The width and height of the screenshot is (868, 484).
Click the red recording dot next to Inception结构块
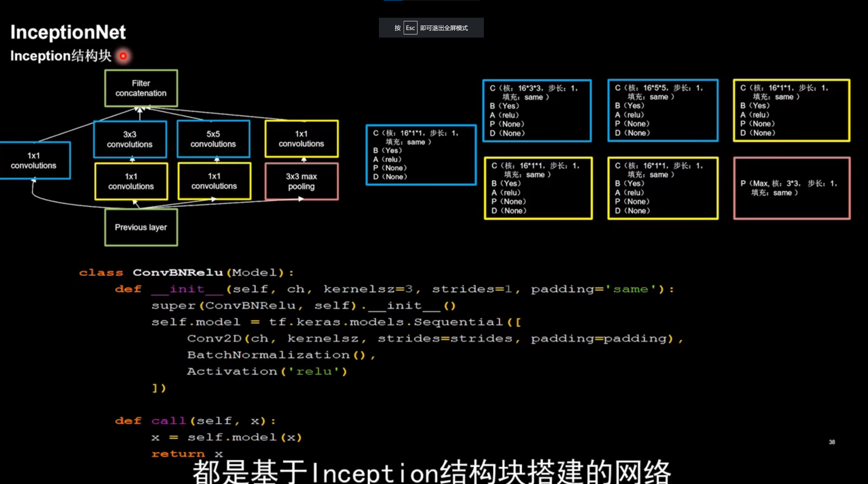click(x=123, y=56)
